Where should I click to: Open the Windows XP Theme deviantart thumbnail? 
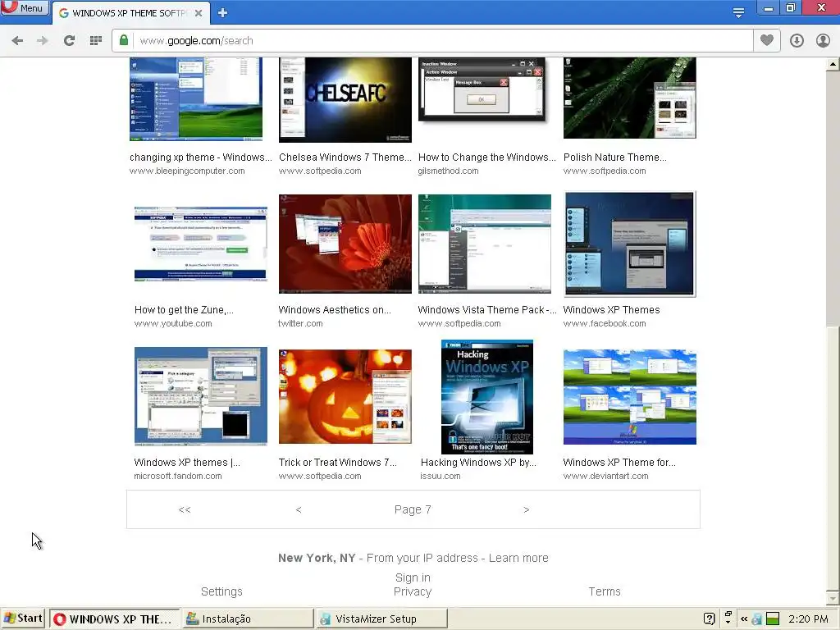[629, 397]
